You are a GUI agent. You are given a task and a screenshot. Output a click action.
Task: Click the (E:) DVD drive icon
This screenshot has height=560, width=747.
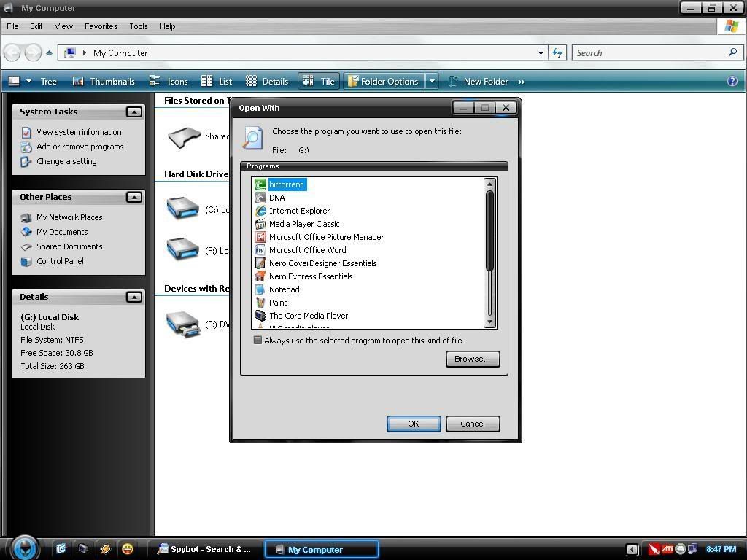(183, 324)
